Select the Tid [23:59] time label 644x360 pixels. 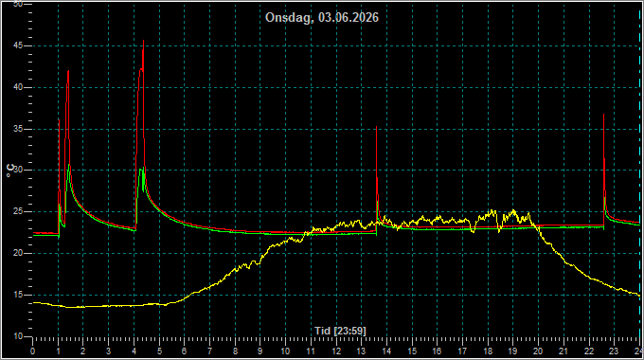tap(340, 331)
